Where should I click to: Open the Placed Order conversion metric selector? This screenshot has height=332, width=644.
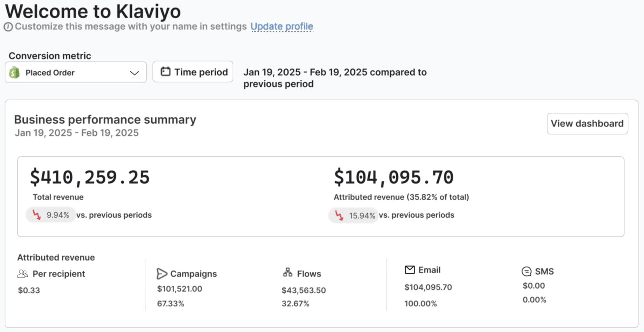[x=76, y=72]
